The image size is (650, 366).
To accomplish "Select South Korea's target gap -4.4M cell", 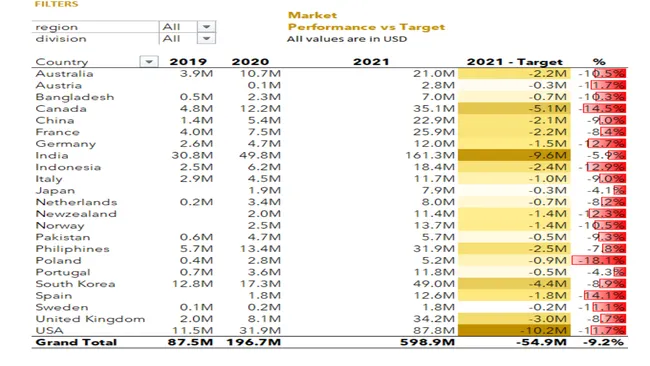I will pyautogui.click(x=514, y=284).
